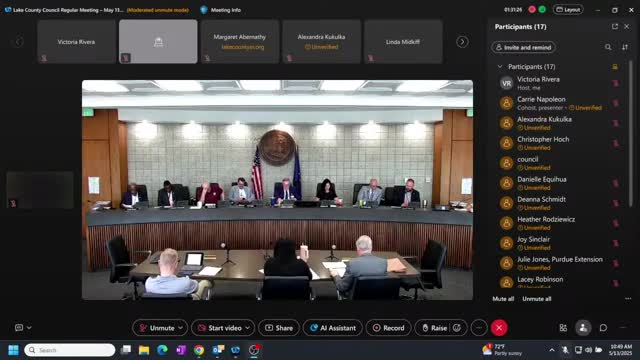Open closed captions icon
The width and height of the screenshot is (640, 360).
point(19,327)
